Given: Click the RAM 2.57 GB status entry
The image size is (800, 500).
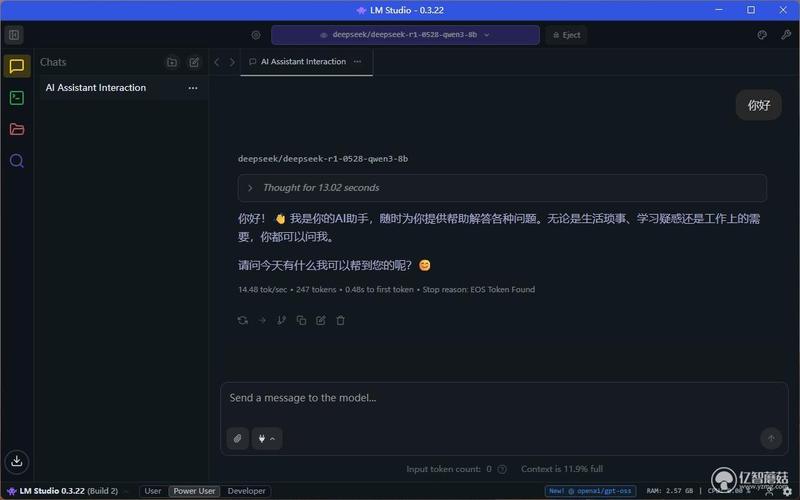Looking at the screenshot, I should tap(669, 491).
